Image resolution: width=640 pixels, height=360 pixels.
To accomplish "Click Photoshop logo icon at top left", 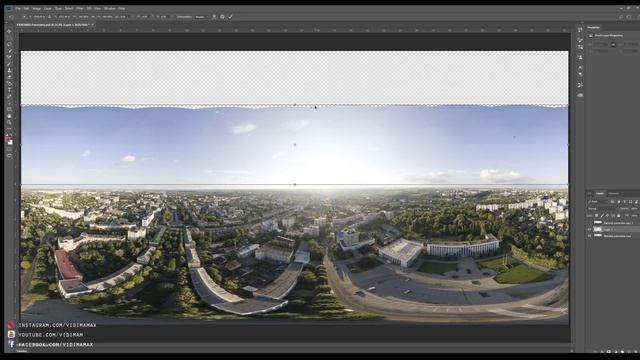I will (x=8, y=9).
